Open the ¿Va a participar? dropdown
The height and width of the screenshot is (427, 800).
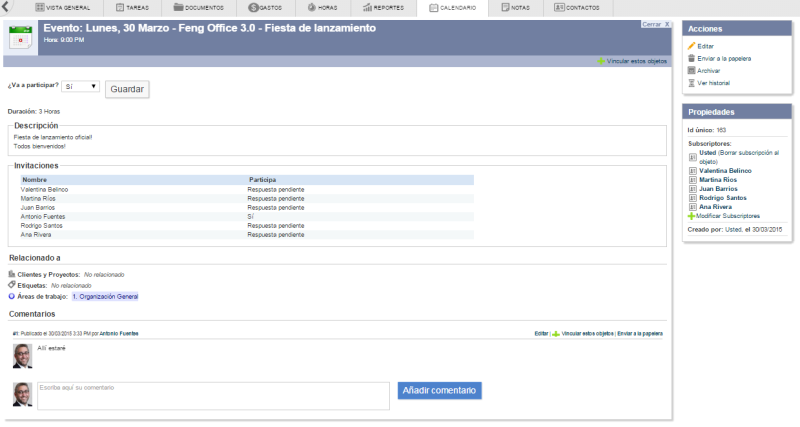tap(81, 87)
